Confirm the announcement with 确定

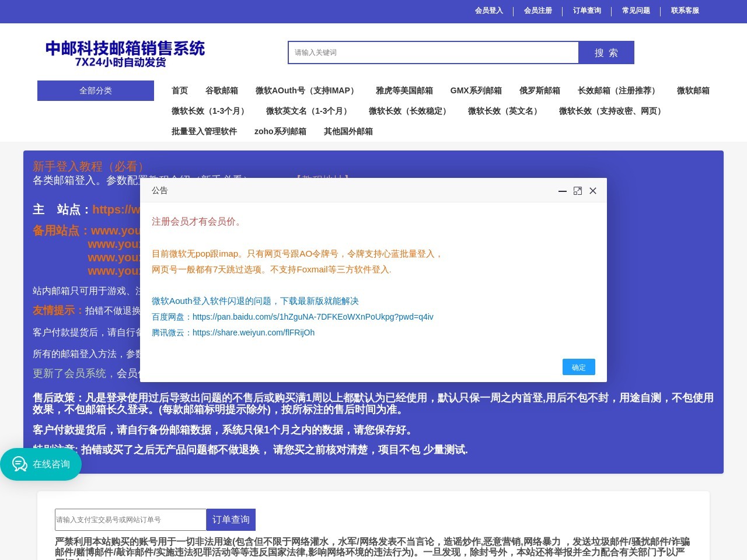click(578, 367)
